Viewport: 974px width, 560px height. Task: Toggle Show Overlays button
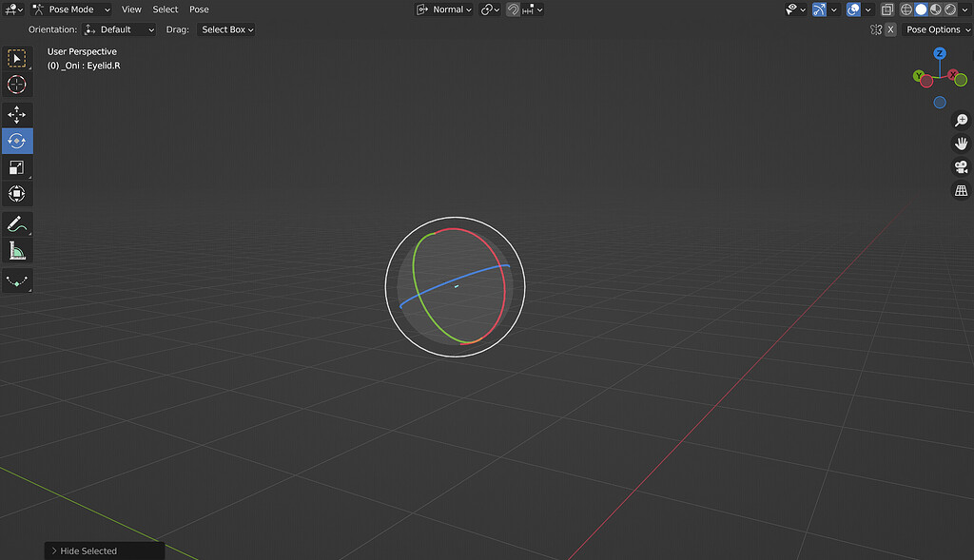pos(853,10)
